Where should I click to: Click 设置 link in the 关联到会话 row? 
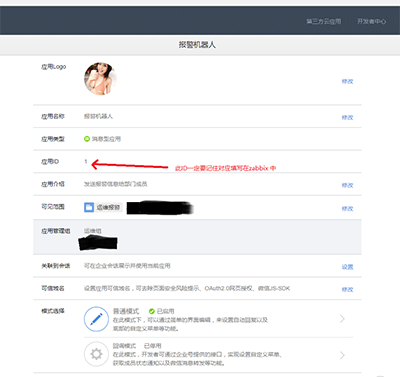point(347,267)
